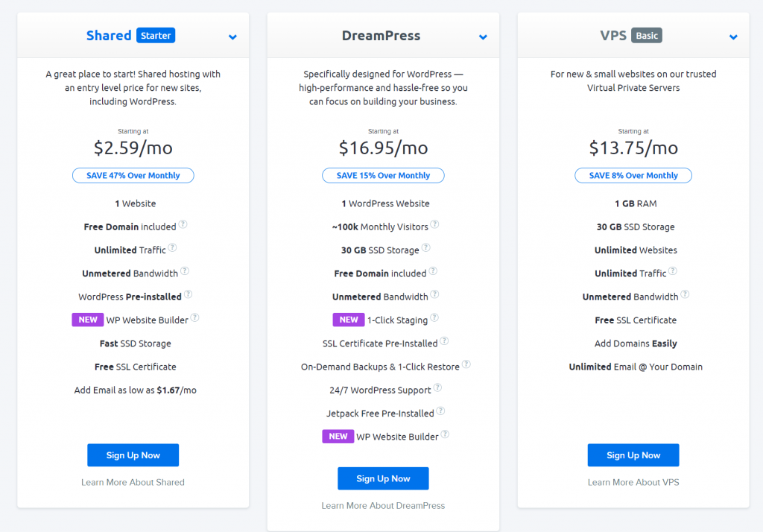Open 1-Click Staging tooltip icon
763x532 pixels.
pyautogui.click(x=436, y=318)
